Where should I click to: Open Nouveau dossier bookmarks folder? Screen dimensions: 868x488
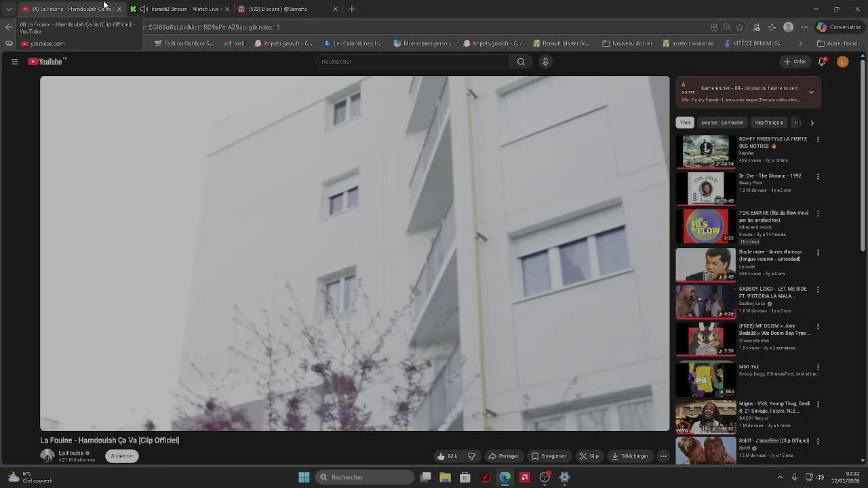coord(627,43)
